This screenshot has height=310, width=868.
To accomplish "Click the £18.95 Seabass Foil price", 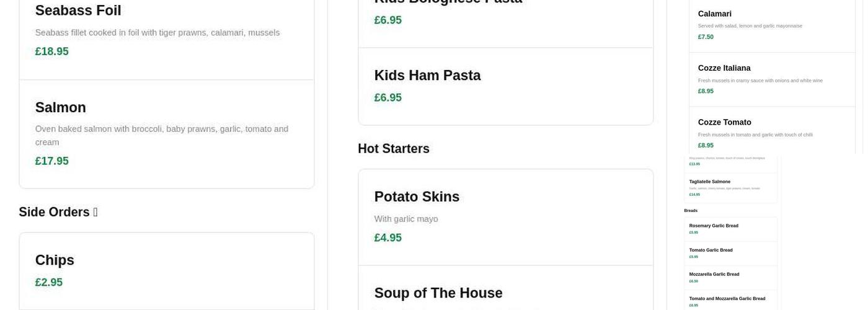I will point(52,51).
